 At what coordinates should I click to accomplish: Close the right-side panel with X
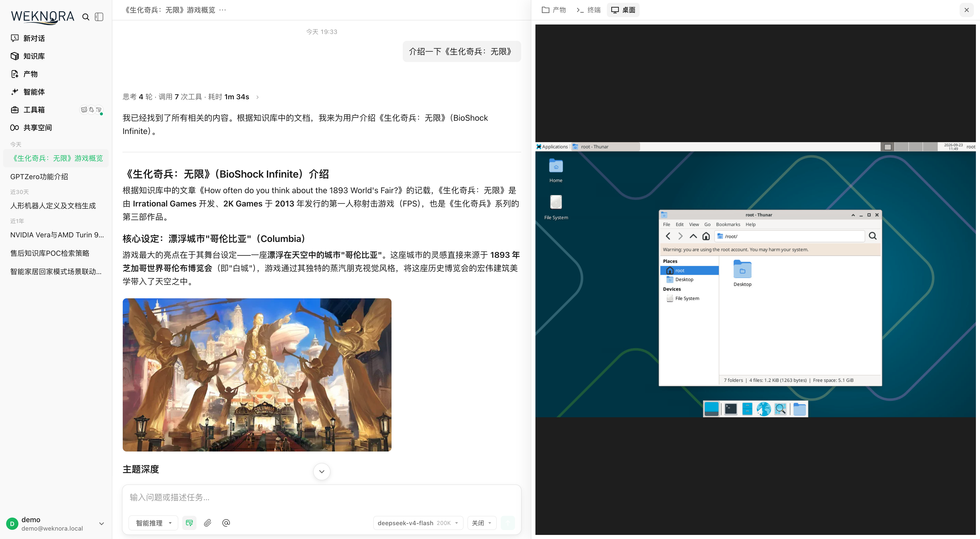(x=966, y=10)
